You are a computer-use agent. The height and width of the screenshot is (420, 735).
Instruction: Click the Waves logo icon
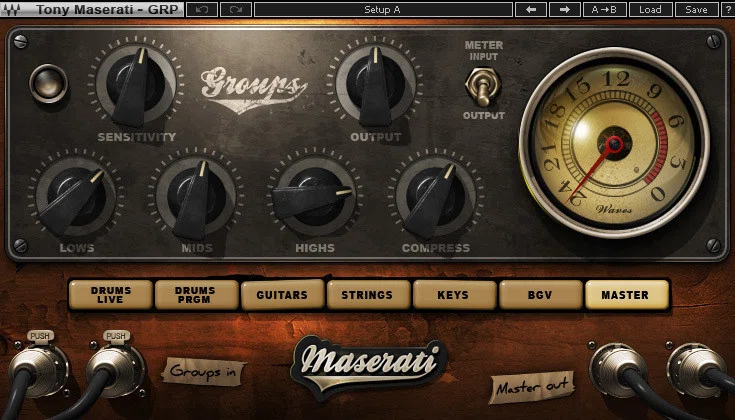click(x=11, y=9)
